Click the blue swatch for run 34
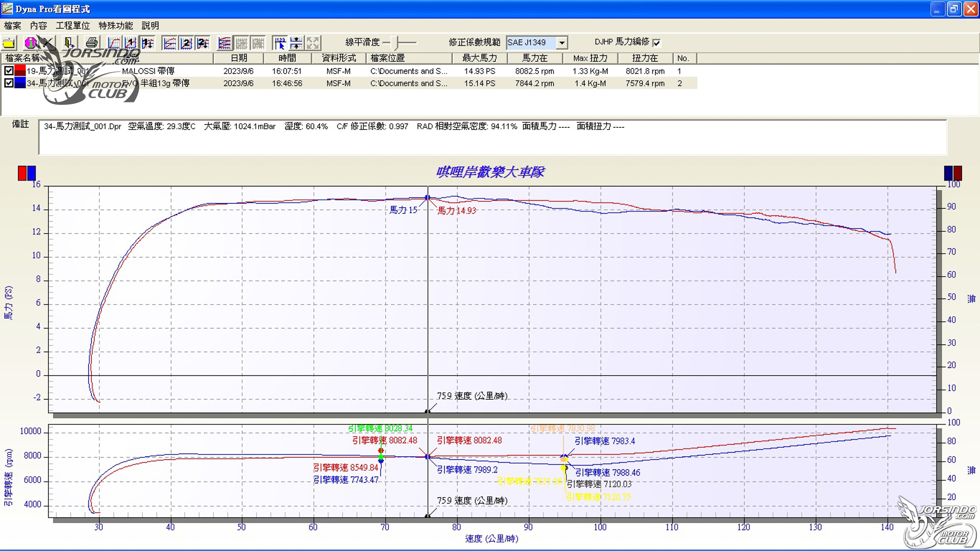This screenshot has height=551, width=980. click(20, 83)
